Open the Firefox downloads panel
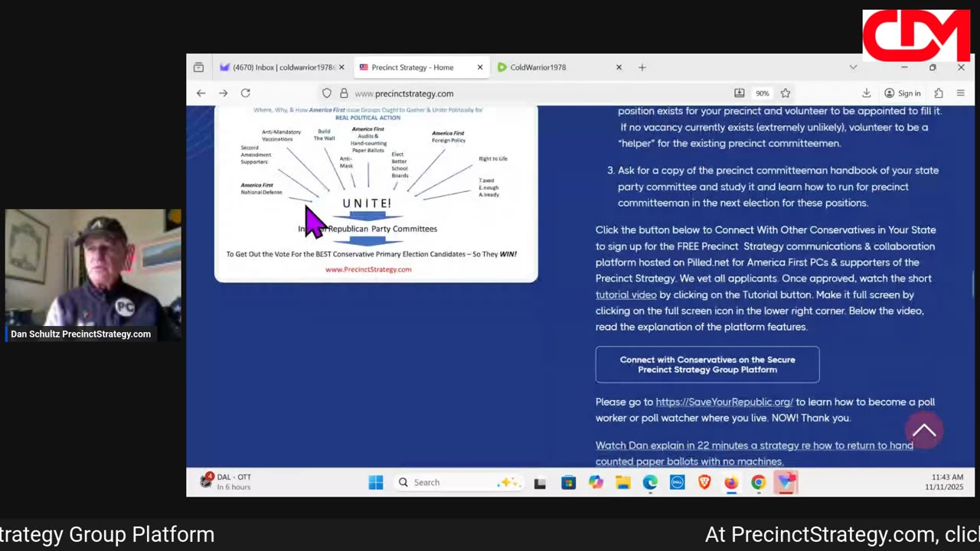 point(866,93)
